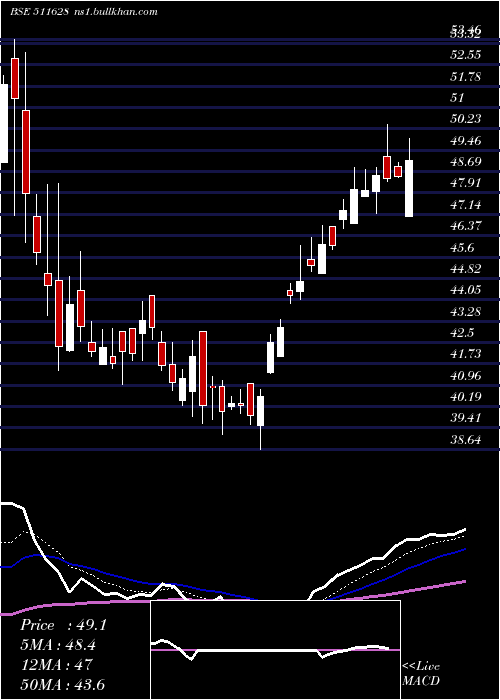Click the blue moving average line at its right end
The height and width of the screenshot is (700, 500).
(464, 550)
